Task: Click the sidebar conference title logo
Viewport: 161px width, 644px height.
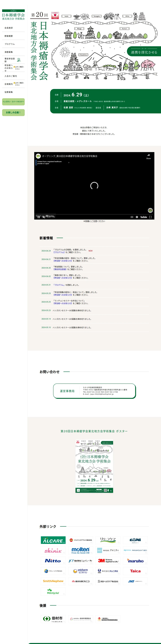Action: pos(14,15)
